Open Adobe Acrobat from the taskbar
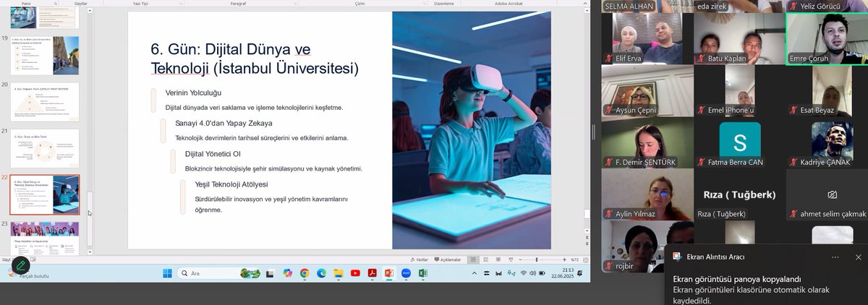This screenshot has height=305, width=868. click(373, 273)
